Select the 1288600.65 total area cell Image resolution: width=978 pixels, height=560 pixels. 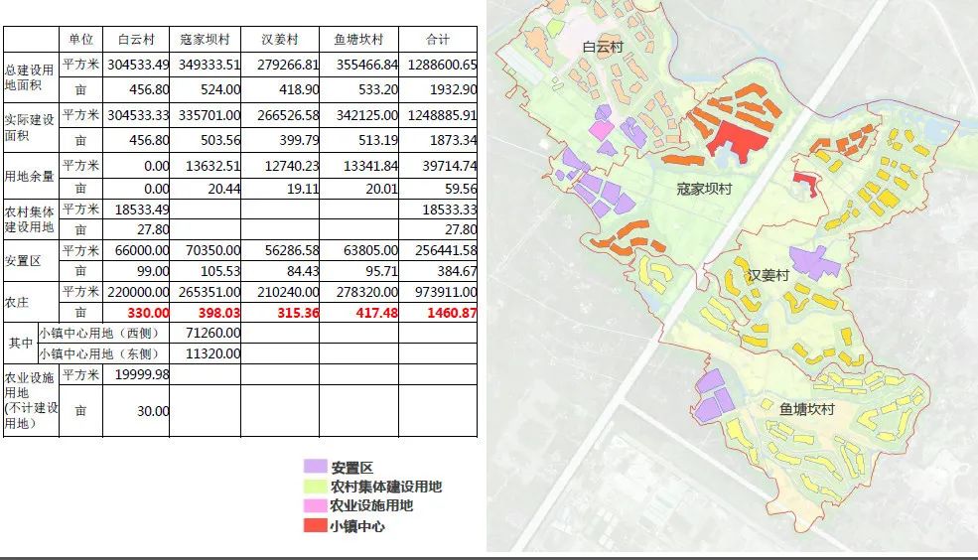[438, 65]
